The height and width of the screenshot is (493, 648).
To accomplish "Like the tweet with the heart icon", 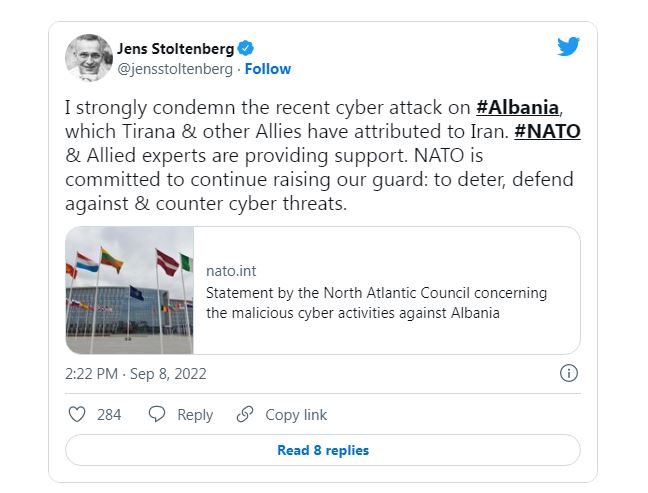I will pyautogui.click(x=77, y=414).
